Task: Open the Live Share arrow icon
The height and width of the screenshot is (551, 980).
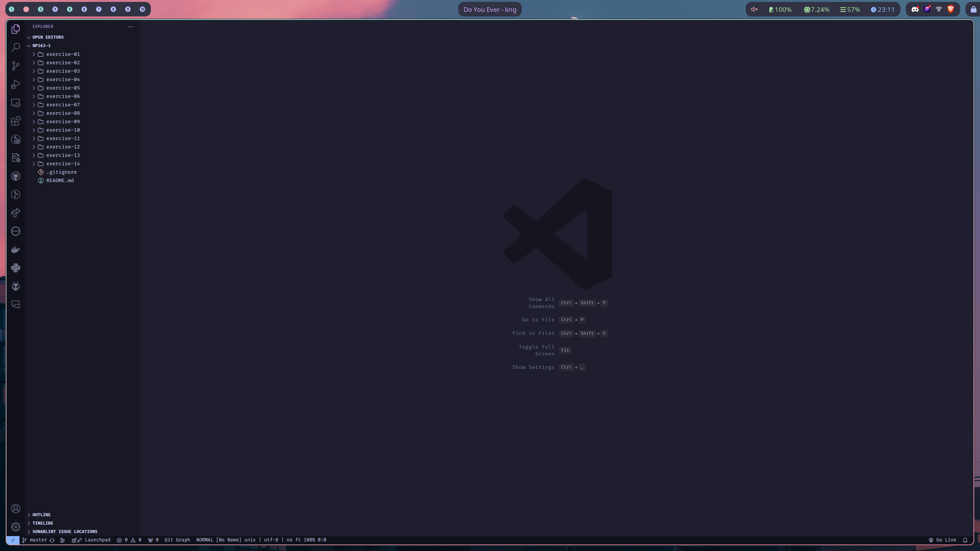Action: coord(16,213)
